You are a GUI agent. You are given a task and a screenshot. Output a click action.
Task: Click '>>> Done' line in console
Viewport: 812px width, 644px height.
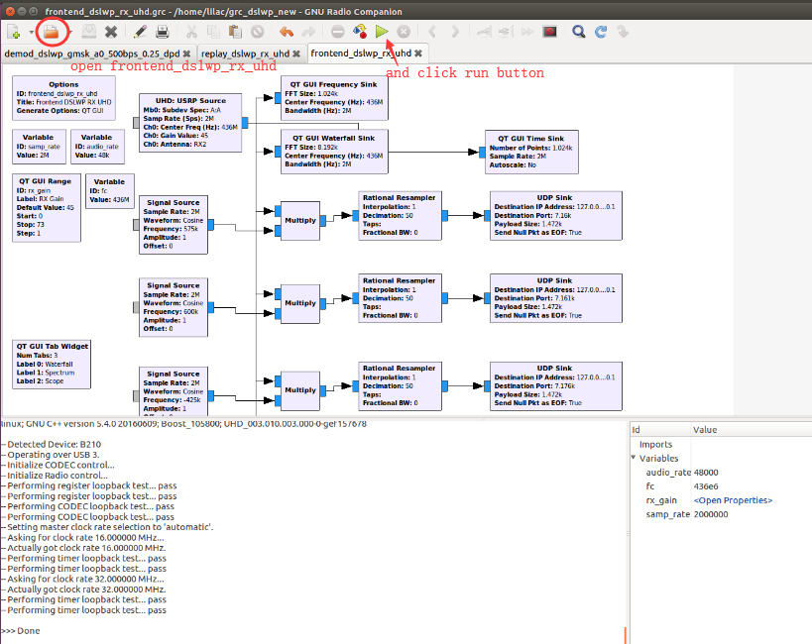point(21,630)
